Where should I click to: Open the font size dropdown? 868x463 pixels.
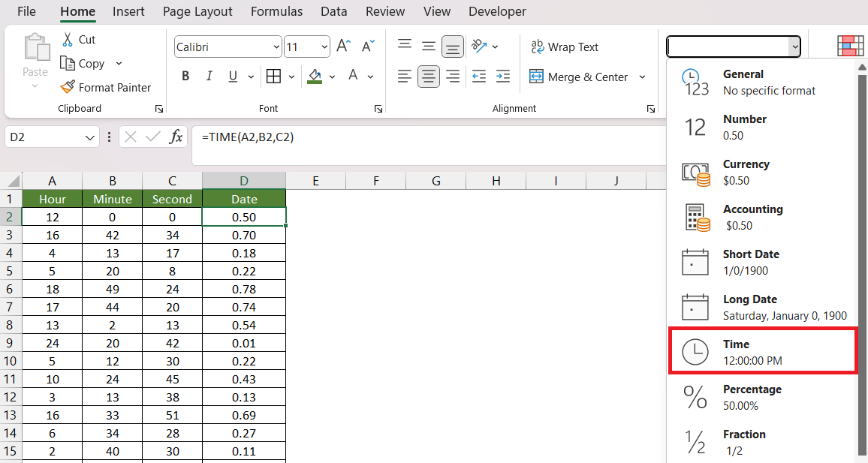click(323, 46)
